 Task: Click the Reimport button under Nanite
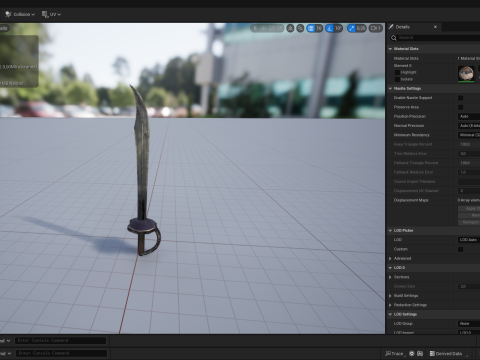pos(469,222)
